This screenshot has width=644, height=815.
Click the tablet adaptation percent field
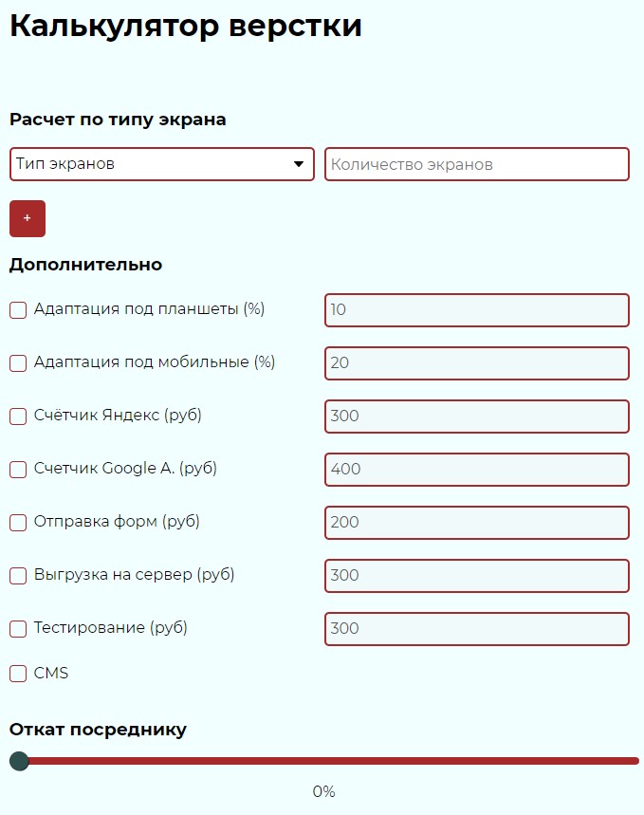[476, 310]
